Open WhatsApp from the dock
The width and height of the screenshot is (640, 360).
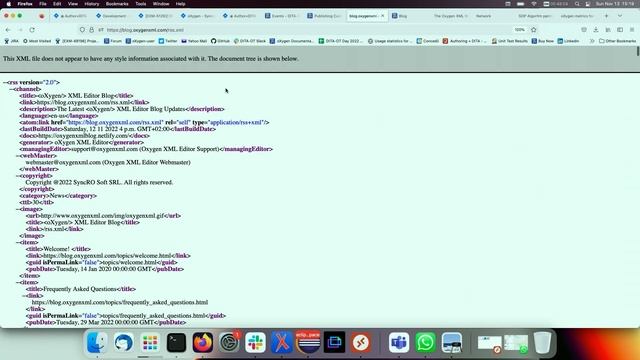[x=425, y=342]
